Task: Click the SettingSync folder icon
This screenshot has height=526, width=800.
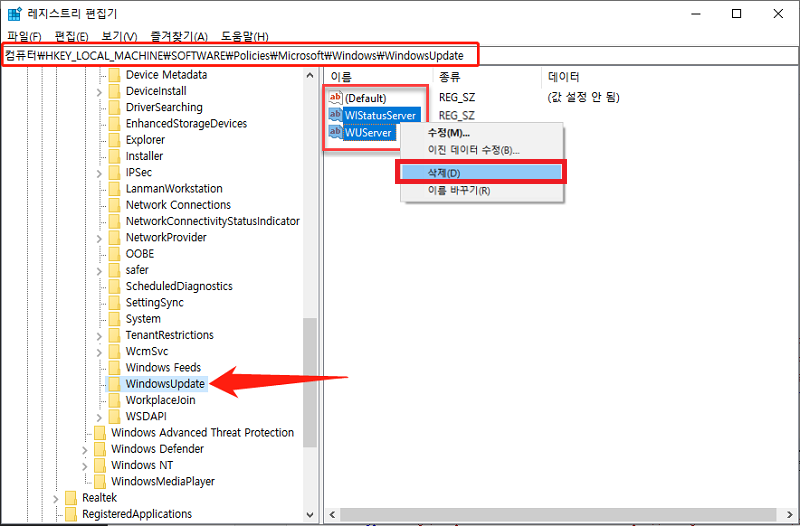Action: (x=114, y=303)
